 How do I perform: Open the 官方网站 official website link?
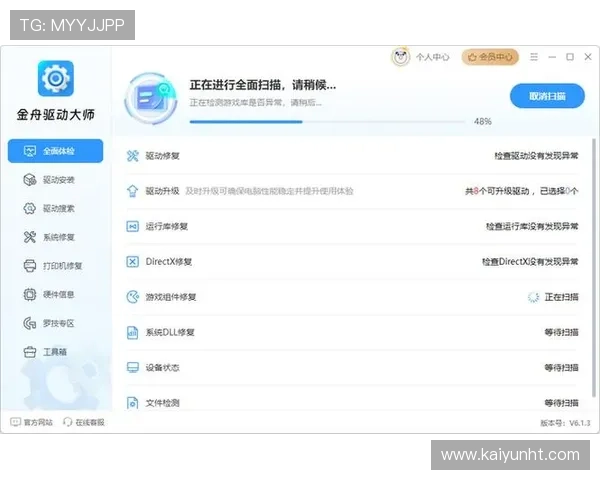(31, 422)
